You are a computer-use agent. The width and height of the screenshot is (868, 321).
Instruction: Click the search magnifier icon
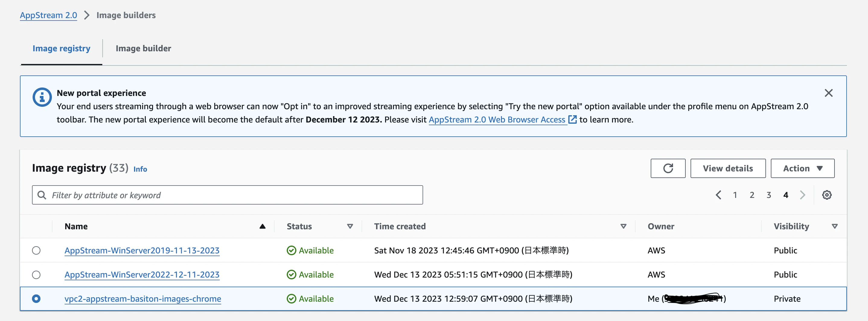42,195
